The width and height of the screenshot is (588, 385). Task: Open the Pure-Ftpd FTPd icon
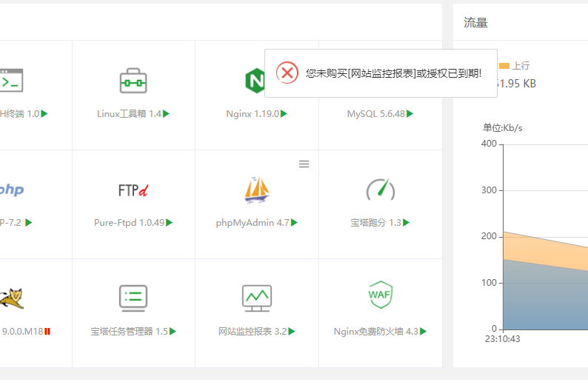(133, 190)
